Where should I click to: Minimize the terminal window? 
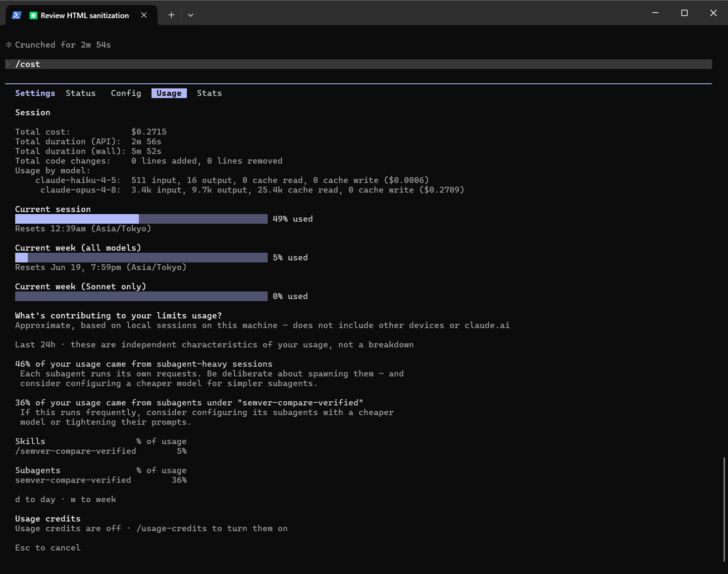coord(655,13)
